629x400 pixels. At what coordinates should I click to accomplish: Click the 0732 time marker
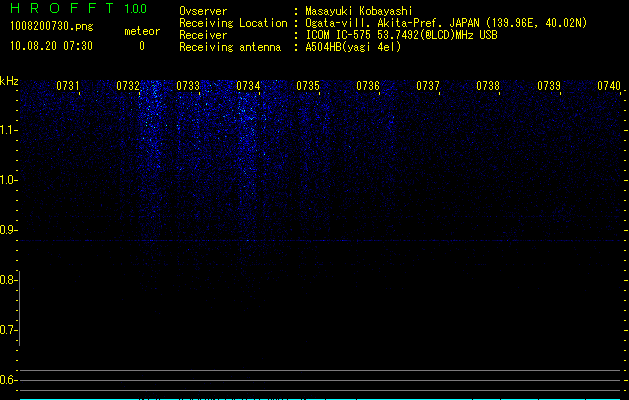click(128, 85)
